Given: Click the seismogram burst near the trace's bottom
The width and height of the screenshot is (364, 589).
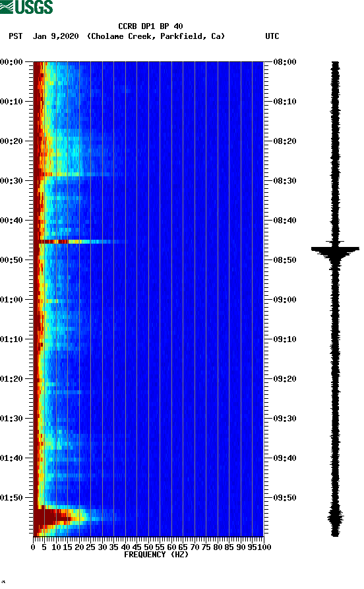Looking at the screenshot, I should click(335, 517).
